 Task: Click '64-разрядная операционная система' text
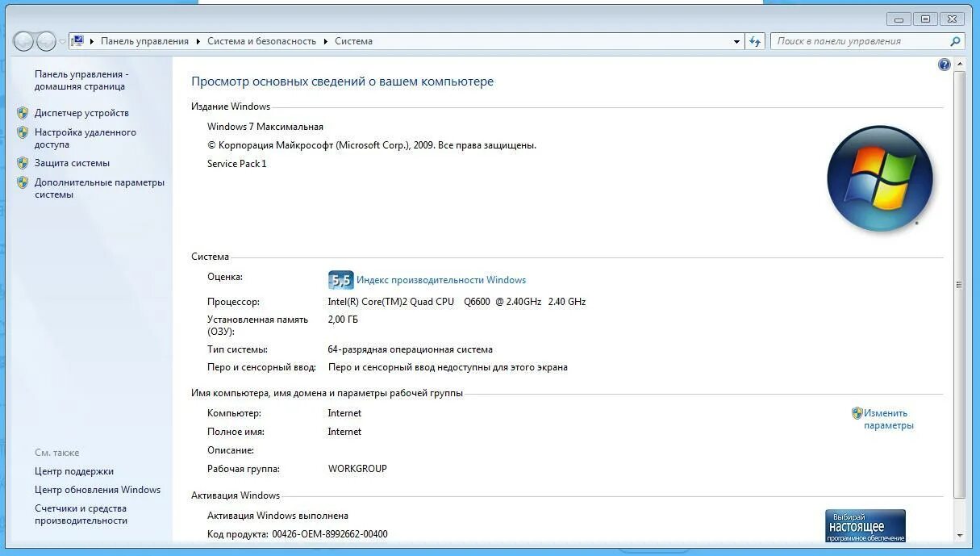tap(410, 349)
